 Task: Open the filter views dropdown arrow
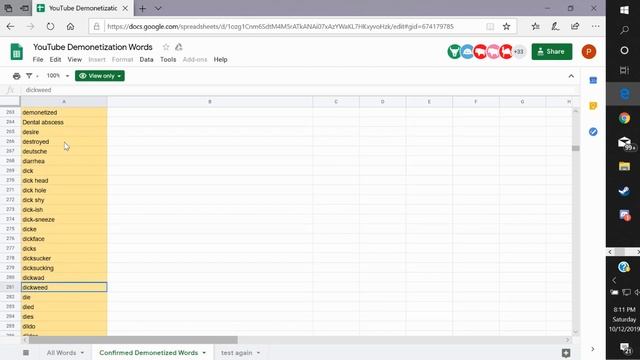tap(37, 76)
